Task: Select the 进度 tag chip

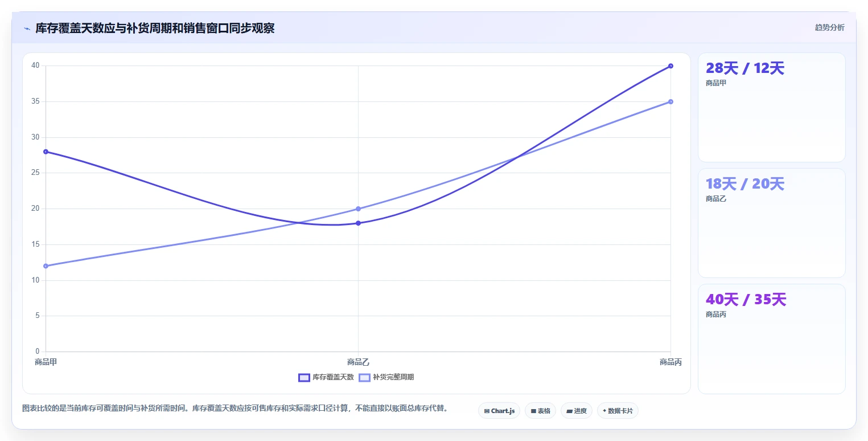Action: [577, 411]
